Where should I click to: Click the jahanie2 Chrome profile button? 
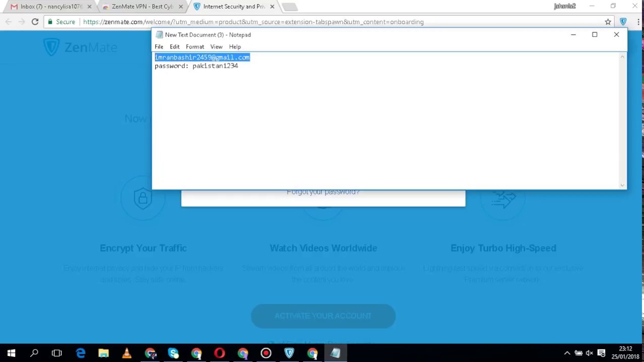click(565, 6)
